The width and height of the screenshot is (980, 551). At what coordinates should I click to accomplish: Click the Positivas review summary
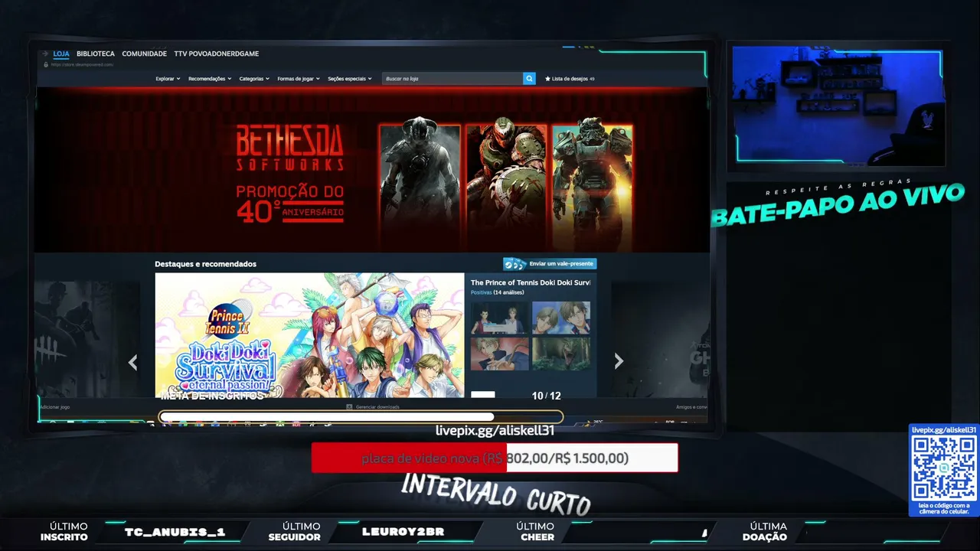pyautogui.click(x=481, y=292)
